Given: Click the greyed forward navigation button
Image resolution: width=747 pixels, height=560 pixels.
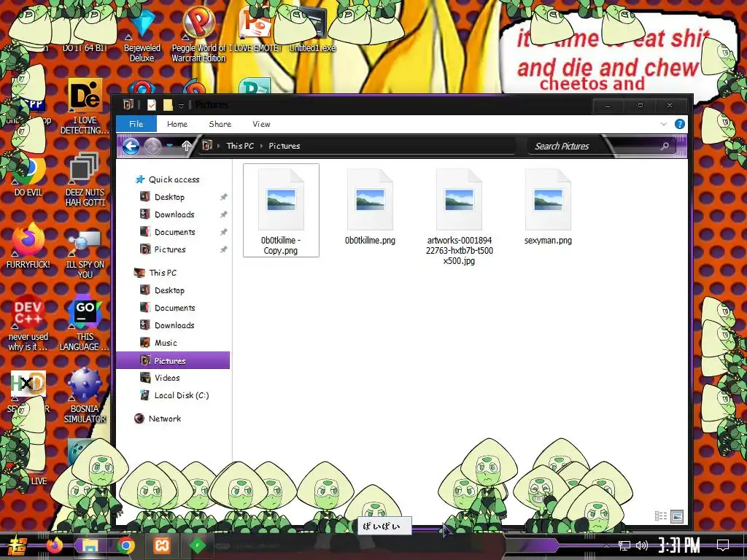Looking at the screenshot, I should click(x=152, y=146).
